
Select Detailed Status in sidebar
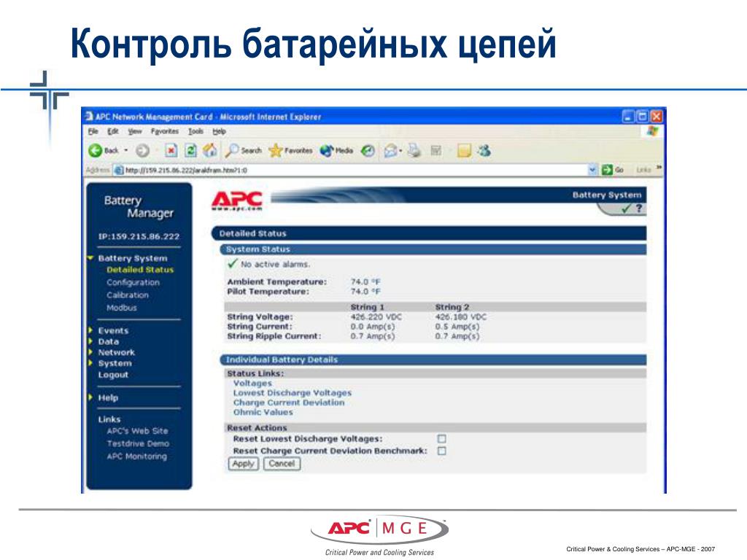(140, 270)
